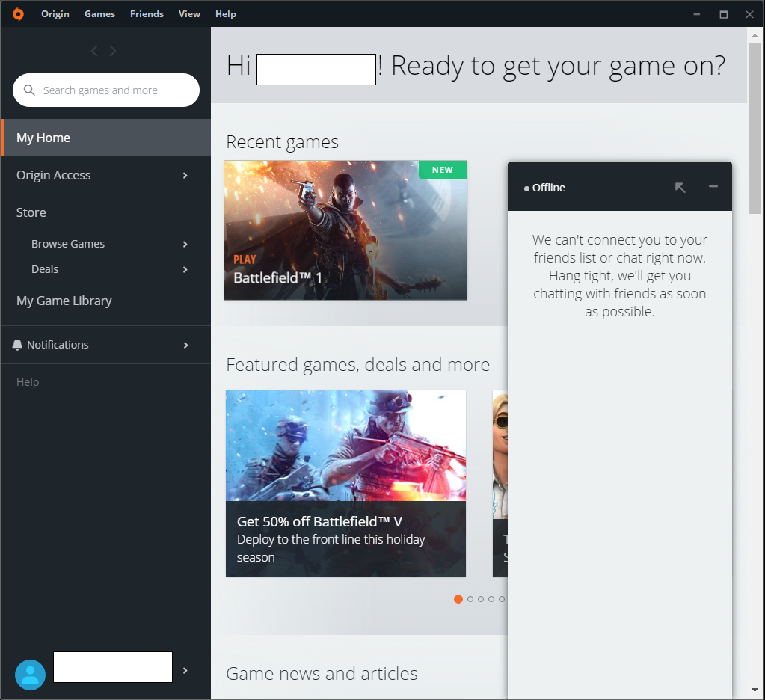Screen dimensions: 765x700
Task: Open Deals in the sidebar
Action: [45, 269]
